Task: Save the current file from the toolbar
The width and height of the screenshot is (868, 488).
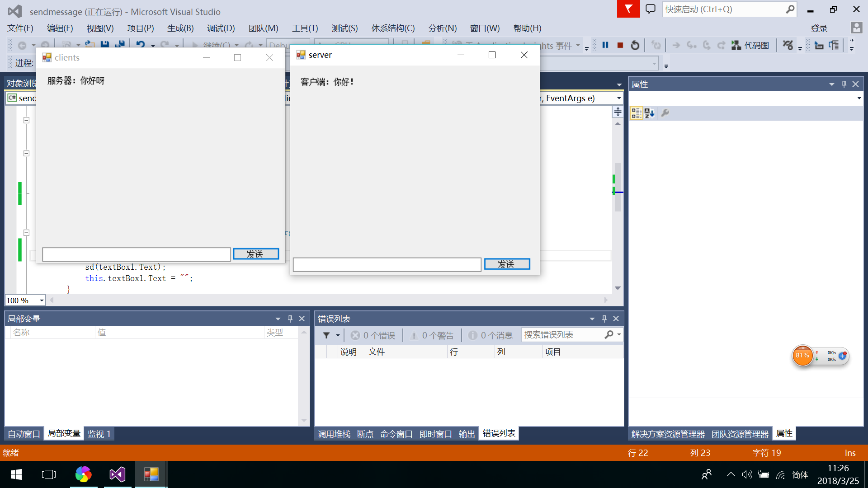Action: click(x=105, y=45)
